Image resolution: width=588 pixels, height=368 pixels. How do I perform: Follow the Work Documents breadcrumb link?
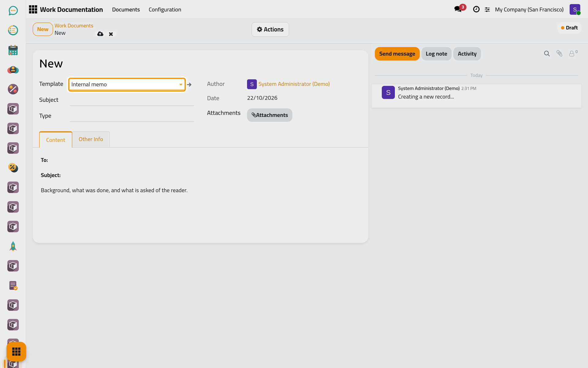coord(74,26)
